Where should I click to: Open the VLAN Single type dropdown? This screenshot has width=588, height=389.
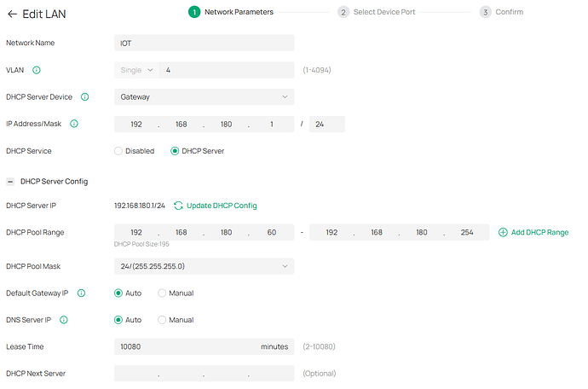tap(137, 70)
